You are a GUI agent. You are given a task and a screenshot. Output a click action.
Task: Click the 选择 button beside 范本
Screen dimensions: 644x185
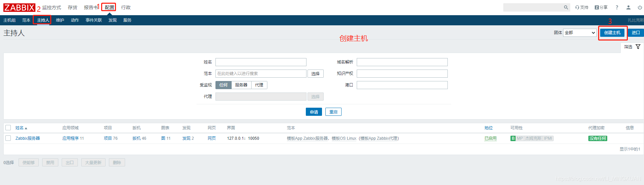click(316, 74)
